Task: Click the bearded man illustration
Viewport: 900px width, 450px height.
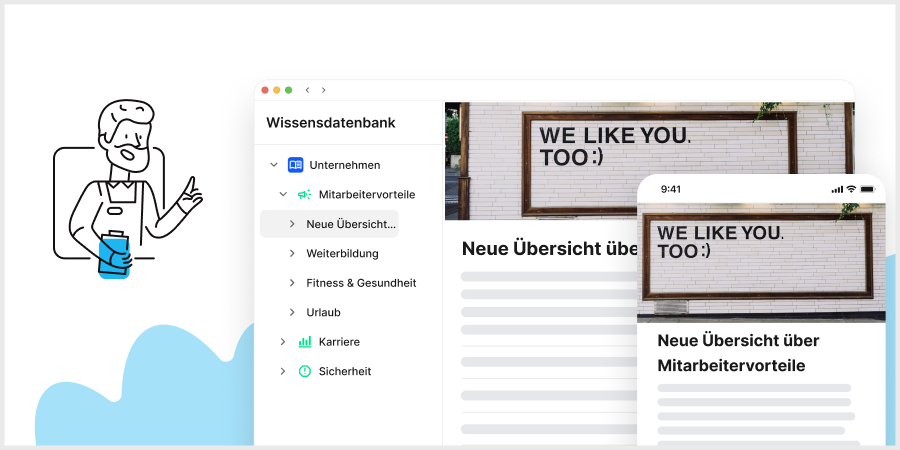Action: [127, 188]
